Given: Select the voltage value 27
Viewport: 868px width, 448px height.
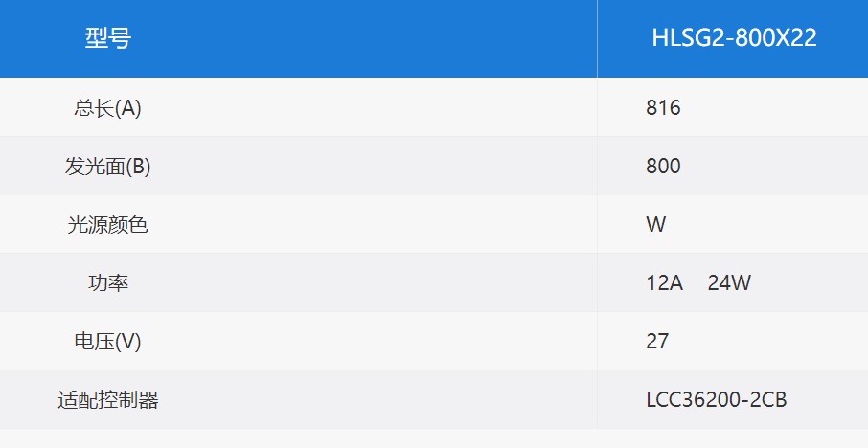Looking at the screenshot, I should pos(657,341).
